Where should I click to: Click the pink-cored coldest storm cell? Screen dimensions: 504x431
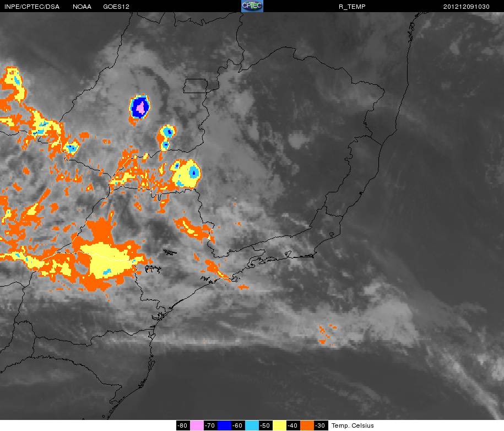click(140, 107)
